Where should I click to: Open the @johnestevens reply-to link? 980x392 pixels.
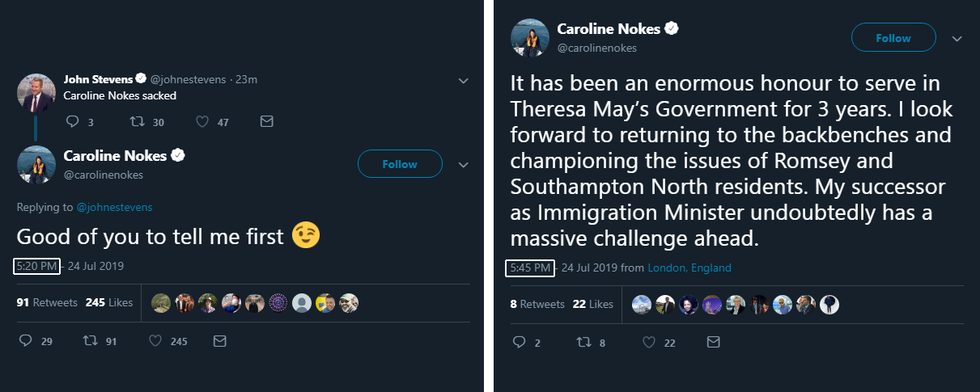click(x=114, y=207)
